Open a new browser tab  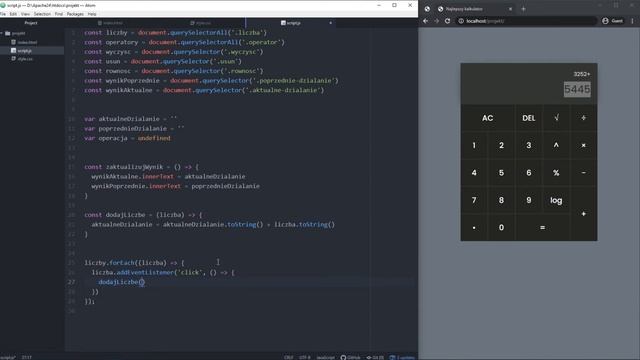coord(523,9)
